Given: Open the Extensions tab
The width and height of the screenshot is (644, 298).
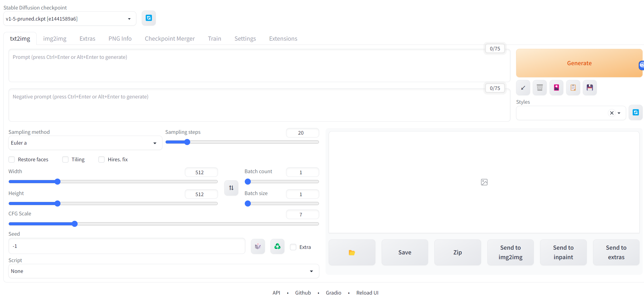Looking at the screenshot, I should click(283, 39).
